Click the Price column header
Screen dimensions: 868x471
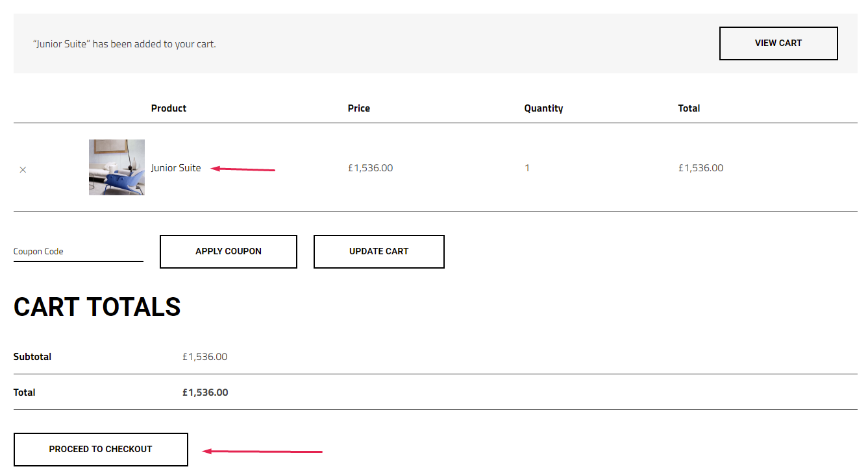pyautogui.click(x=359, y=108)
